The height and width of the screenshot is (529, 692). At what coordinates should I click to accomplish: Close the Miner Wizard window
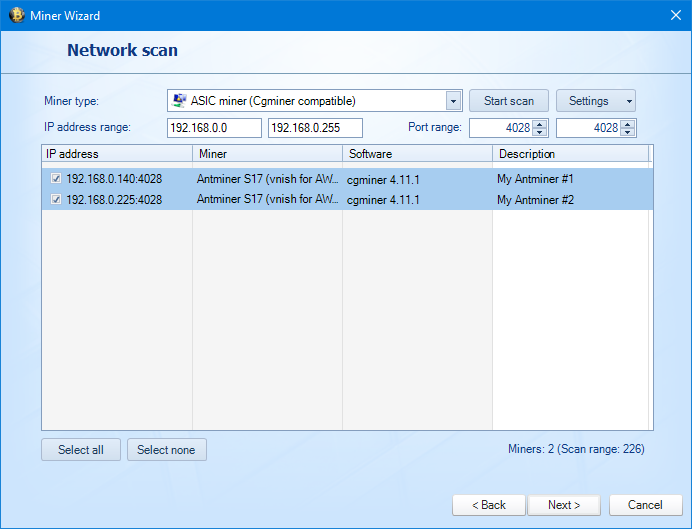click(x=676, y=15)
